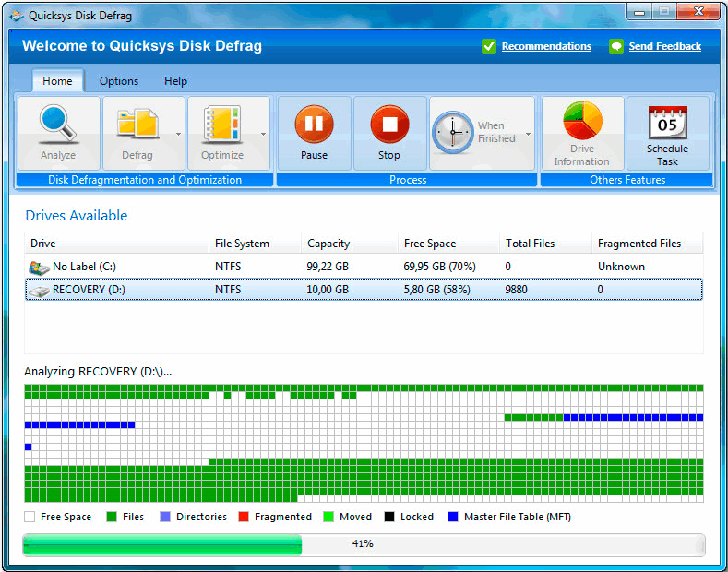
Task: Switch to the Home tab
Action: pyautogui.click(x=57, y=81)
